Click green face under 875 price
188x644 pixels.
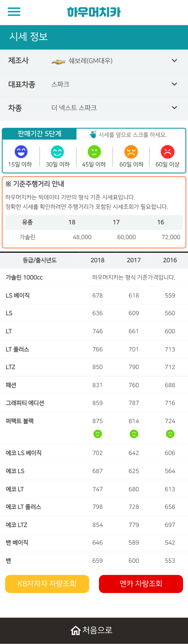point(98,434)
